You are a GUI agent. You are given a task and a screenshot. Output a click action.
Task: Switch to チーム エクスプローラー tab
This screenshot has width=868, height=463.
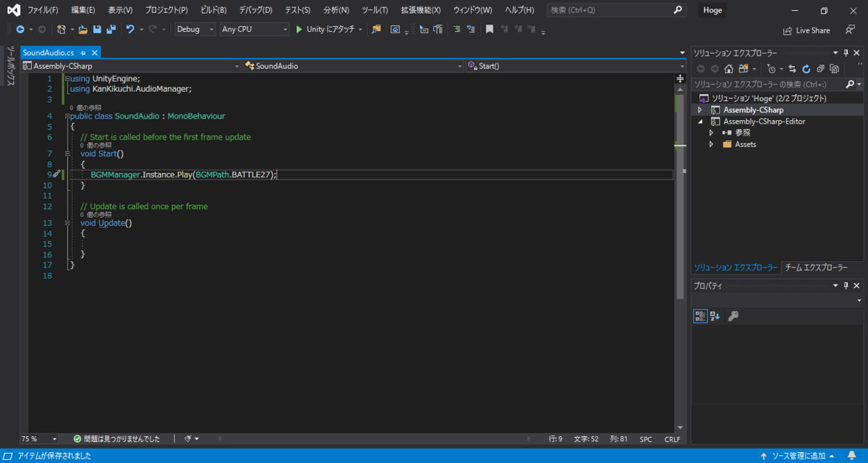(816, 267)
